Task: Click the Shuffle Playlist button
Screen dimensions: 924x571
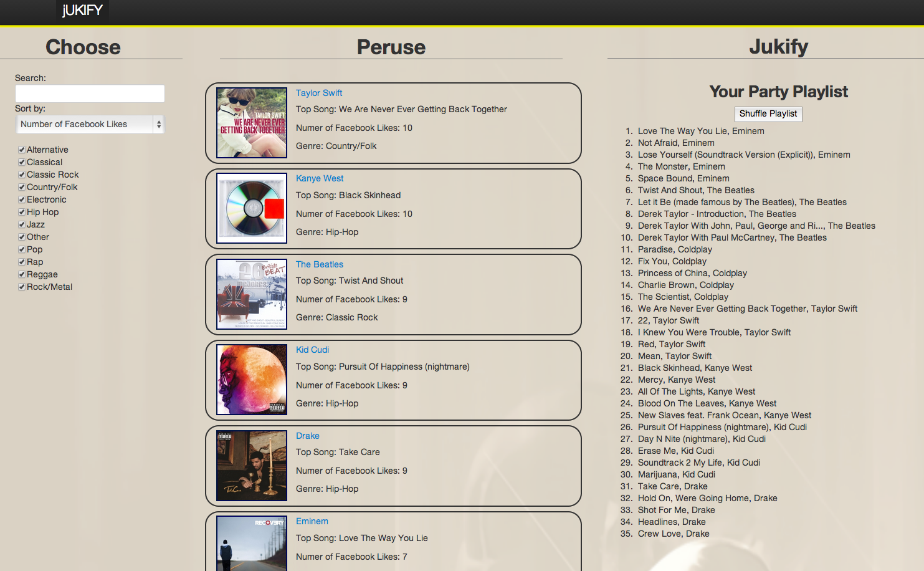Action: pos(768,114)
